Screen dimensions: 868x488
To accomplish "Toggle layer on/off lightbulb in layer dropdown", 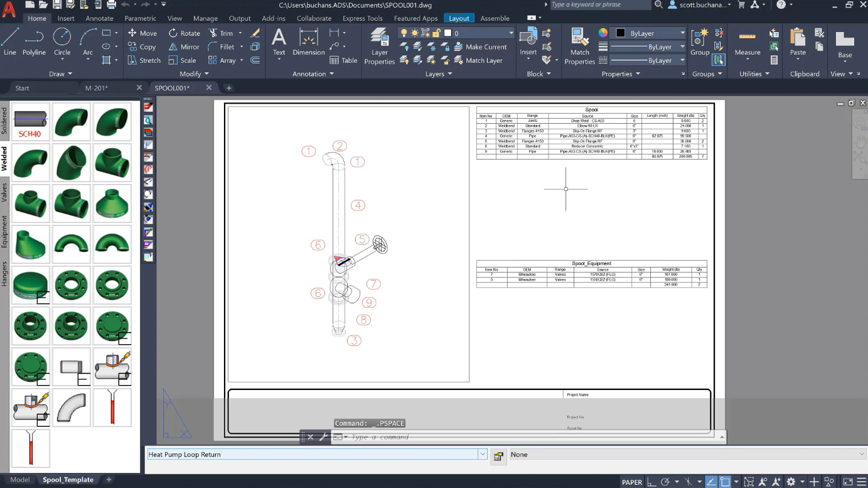I will pos(404,33).
